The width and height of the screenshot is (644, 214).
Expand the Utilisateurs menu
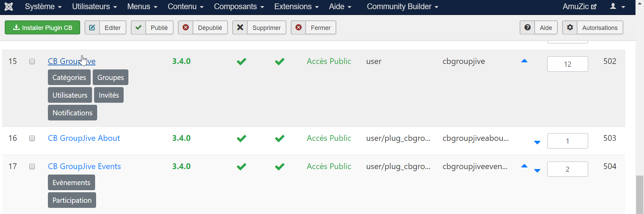94,6
